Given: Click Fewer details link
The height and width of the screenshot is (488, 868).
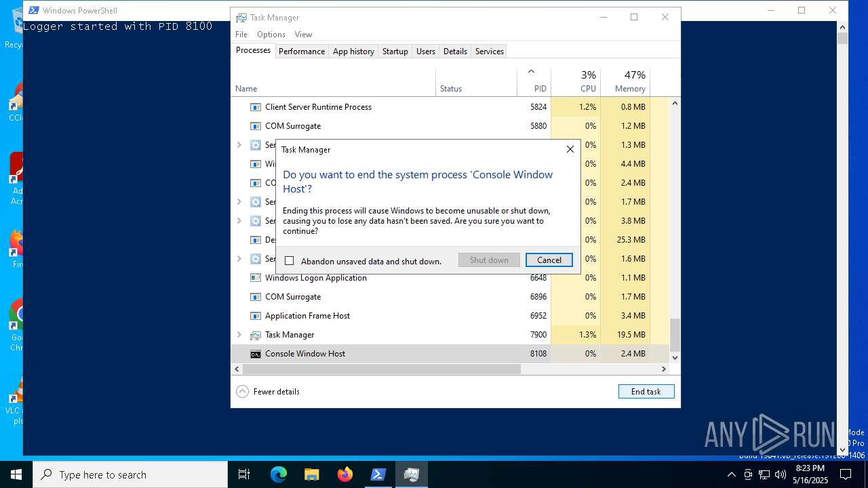Looking at the screenshot, I should (x=276, y=392).
